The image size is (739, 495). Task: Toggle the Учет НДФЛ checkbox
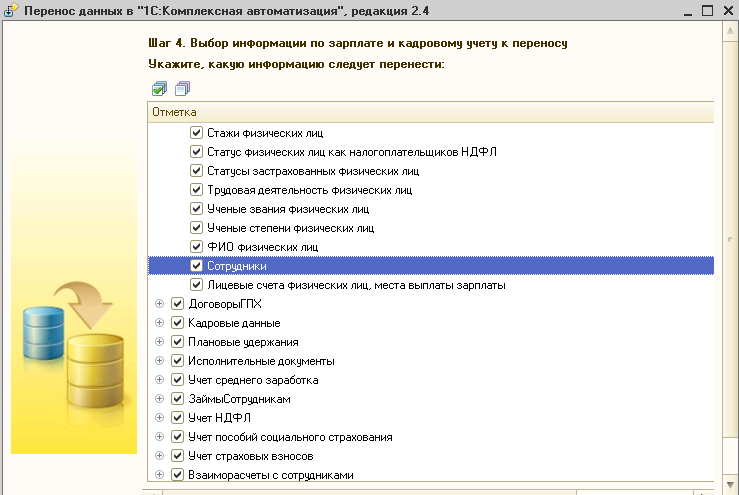(177, 417)
